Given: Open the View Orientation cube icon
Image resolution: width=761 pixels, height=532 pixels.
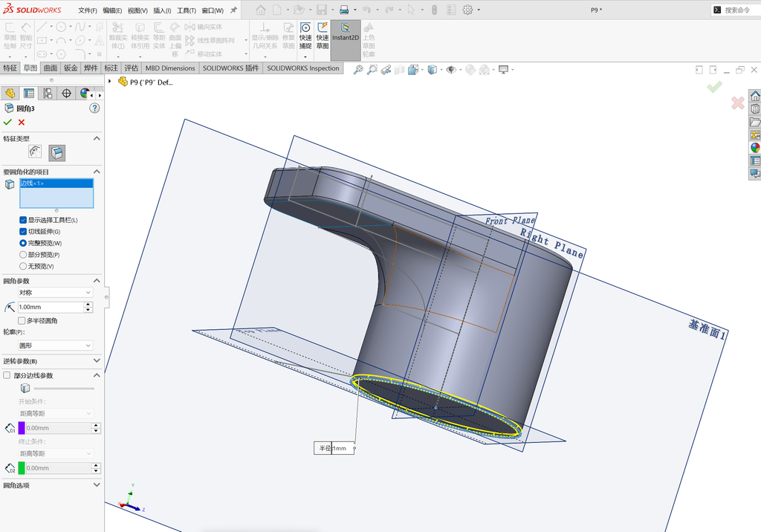Looking at the screenshot, I should click(412, 70).
